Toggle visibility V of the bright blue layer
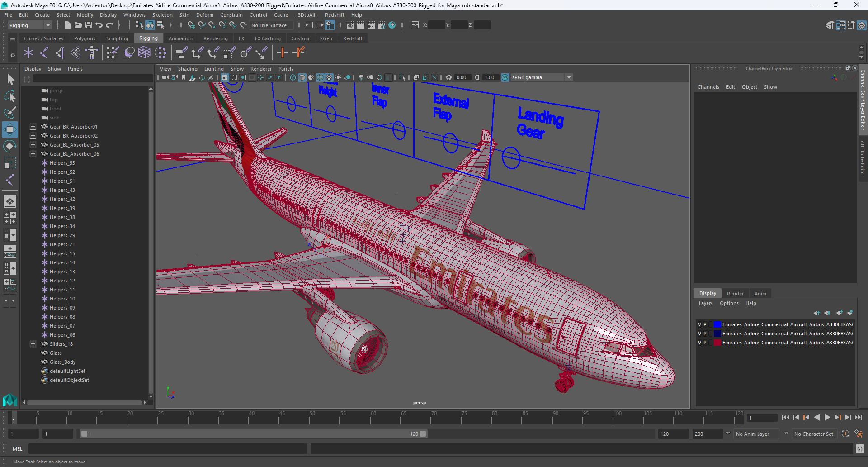The width and height of the screenshot is (868, 467). [x=699, y=324]
